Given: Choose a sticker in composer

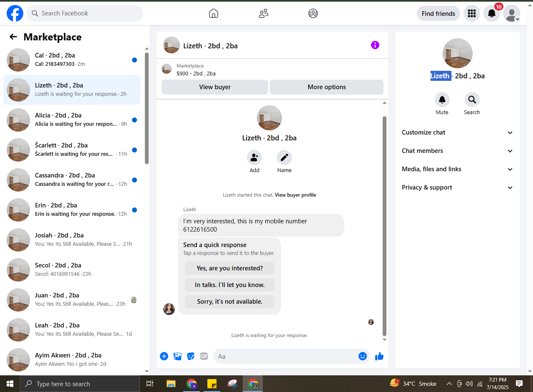Looking at the screenshot, I should tap(191, 356).
